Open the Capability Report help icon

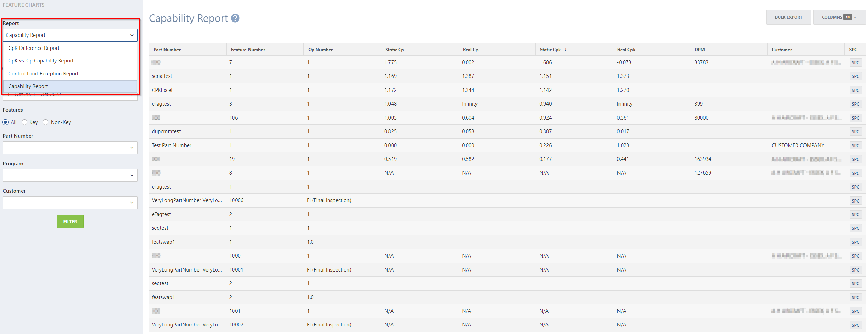tap(235, 18)
